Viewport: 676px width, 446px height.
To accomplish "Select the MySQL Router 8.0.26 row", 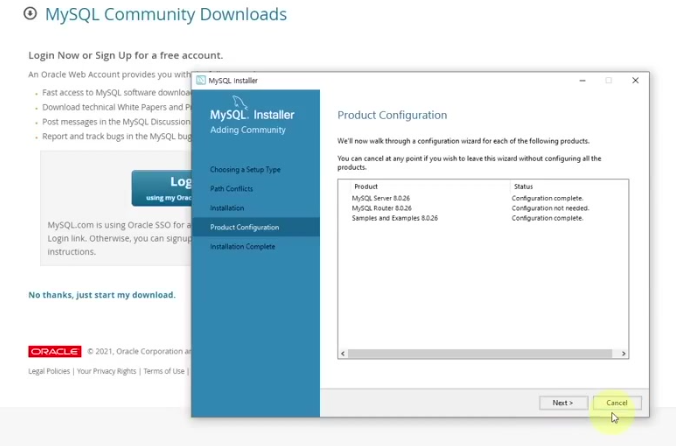I will [483, 208].
